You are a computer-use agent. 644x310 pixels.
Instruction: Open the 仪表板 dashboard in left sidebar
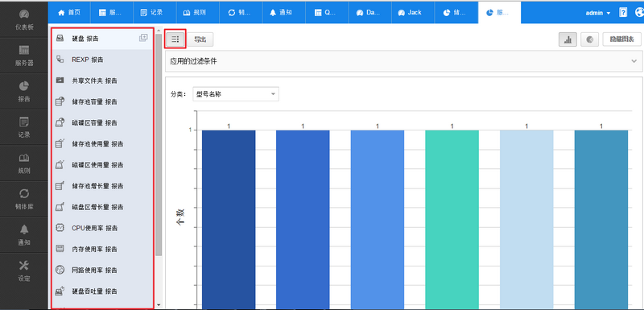coord(24,20)
